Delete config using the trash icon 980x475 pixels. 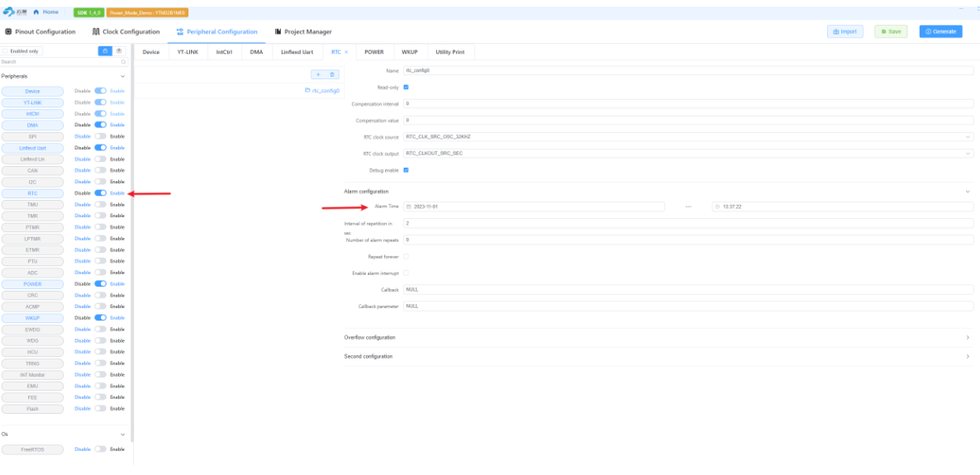coord(333,74)
